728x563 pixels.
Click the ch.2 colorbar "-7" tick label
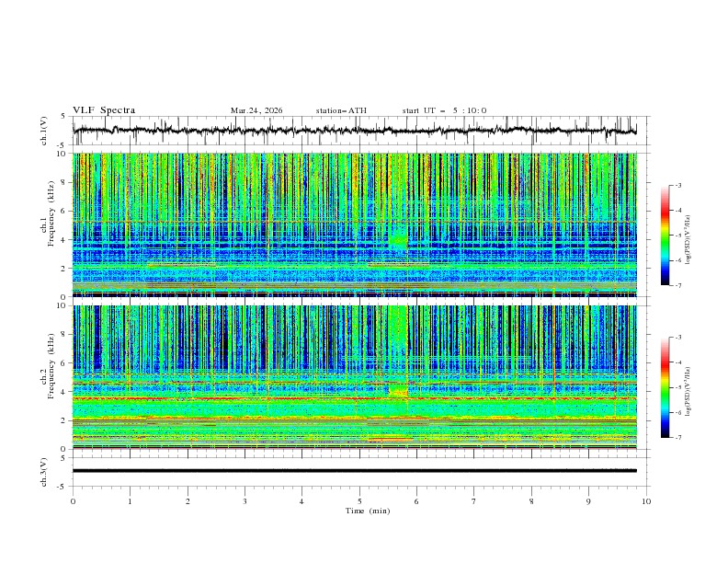(x=677, y=438)
